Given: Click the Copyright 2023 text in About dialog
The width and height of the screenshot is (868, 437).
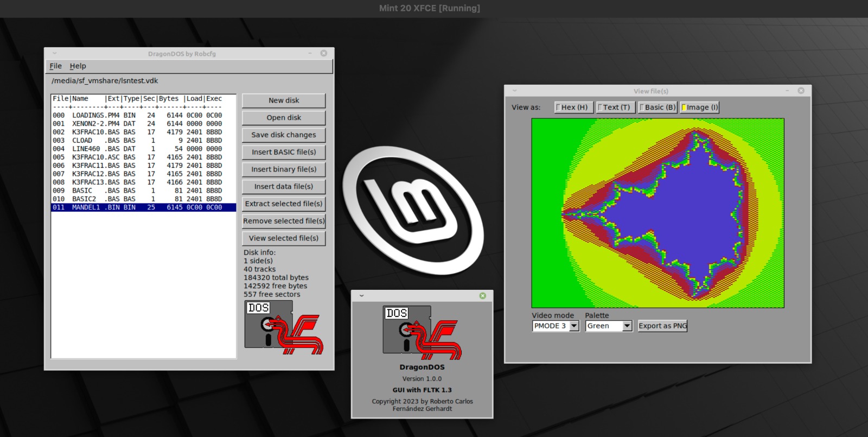Looking at the screenshot, I should click(x=422, y=405).
